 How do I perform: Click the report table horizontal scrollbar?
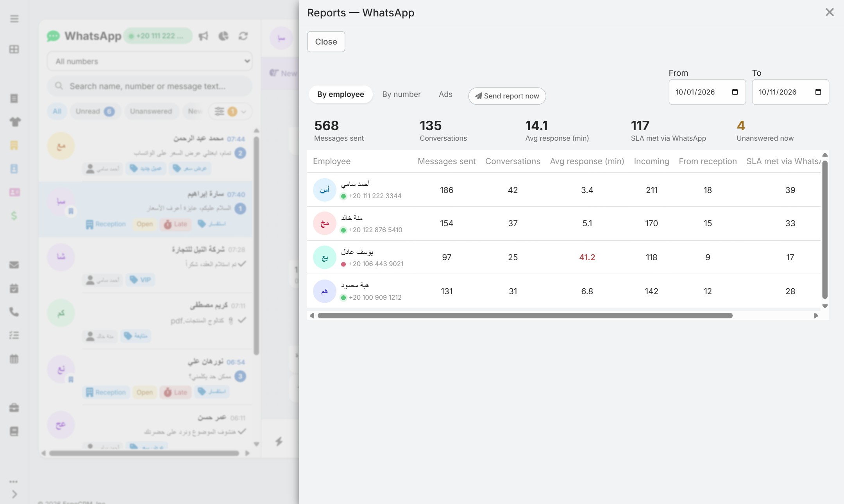click(x=525, y=315)
